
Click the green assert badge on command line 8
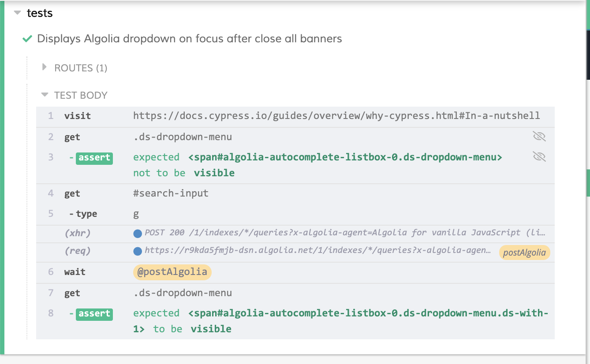[x=94, y=314]
